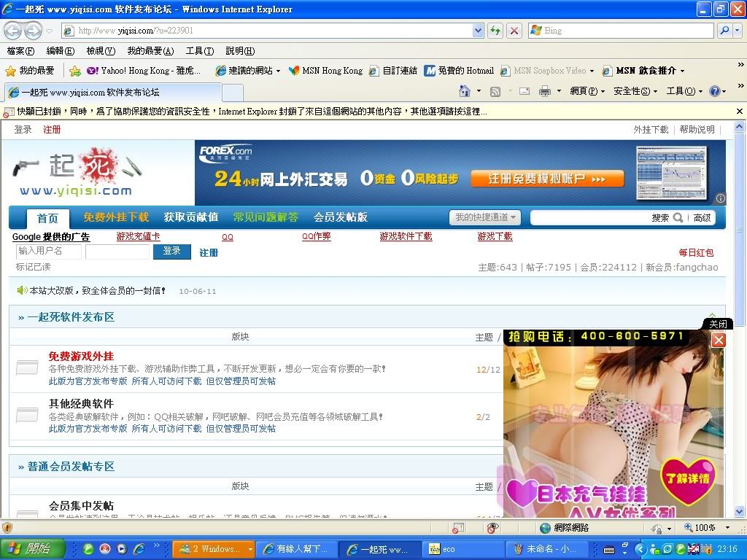Switch to the 免费外挂下载 nav tab
Viewport: 747px width, 560px height.
pos(115,217)
